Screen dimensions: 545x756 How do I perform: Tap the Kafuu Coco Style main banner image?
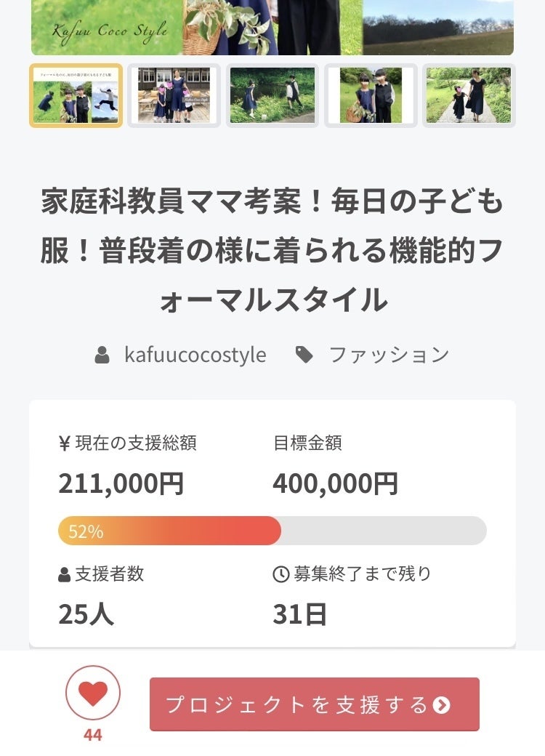click(x=272, y=28)
